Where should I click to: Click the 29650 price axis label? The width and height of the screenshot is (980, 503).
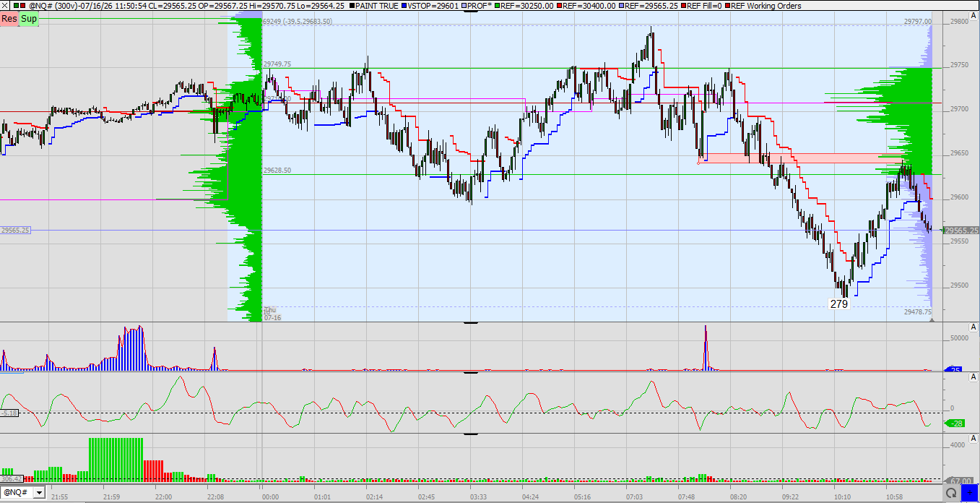point(960,153)
